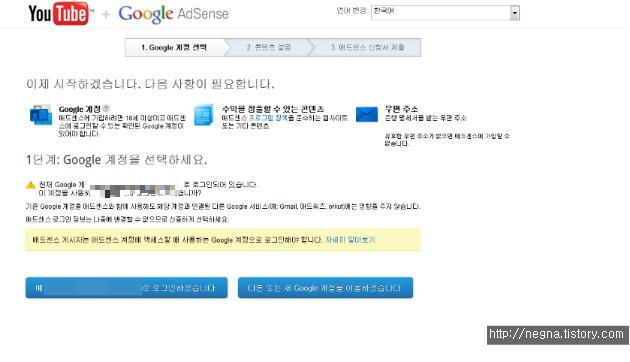Open the language selection dropdown
Image resolution: width=630 pixels, height=362 pixels.
[445, 13]
